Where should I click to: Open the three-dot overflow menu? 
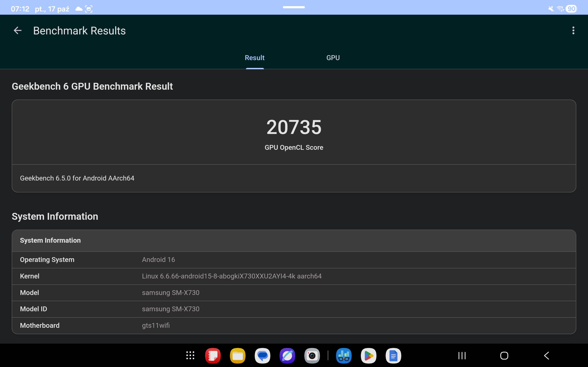tap(573, 31)
